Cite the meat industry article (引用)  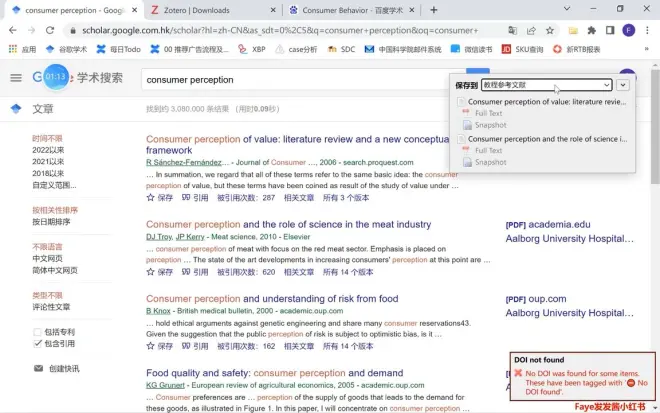[x=195, y=272]
